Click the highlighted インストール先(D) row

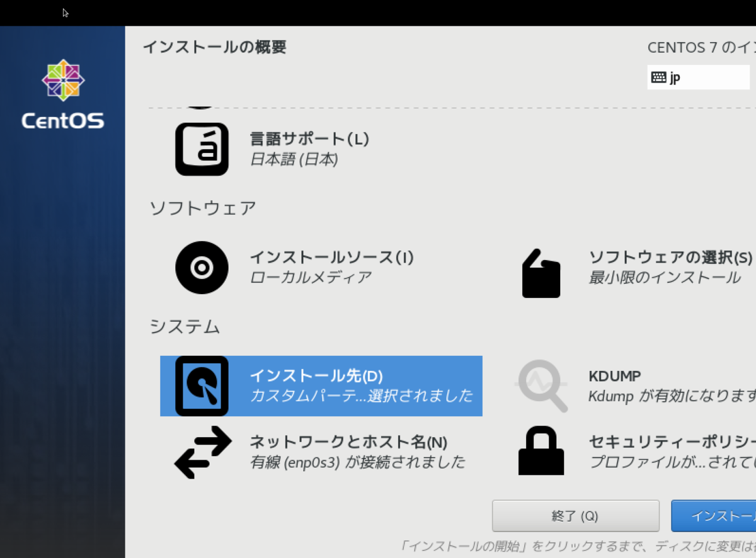[x=321, y=386]
